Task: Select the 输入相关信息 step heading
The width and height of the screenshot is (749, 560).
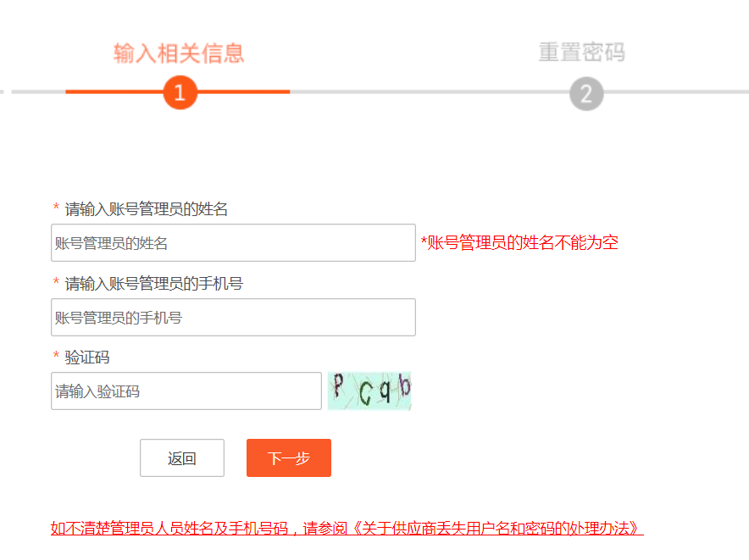Action: pos(179,53)
